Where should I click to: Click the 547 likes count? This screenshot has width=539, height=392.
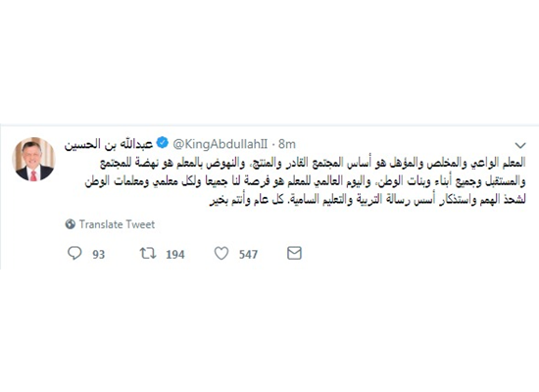pyautogui.click(x=248, y=255)
